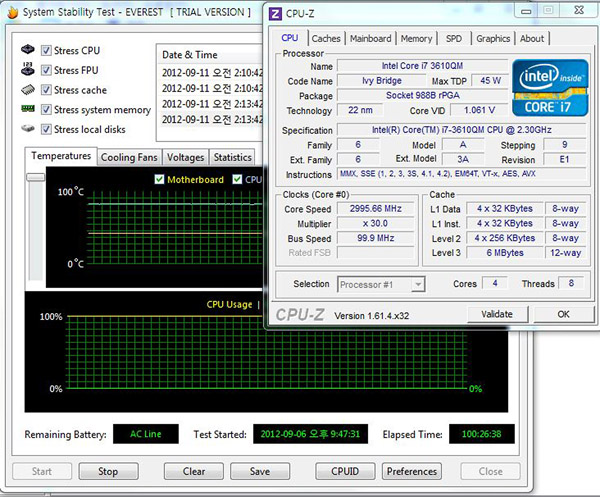Click the Elapsed Time display 100:26:38
The width and height of the screenshot is (600, 497).
click(481, 434)
